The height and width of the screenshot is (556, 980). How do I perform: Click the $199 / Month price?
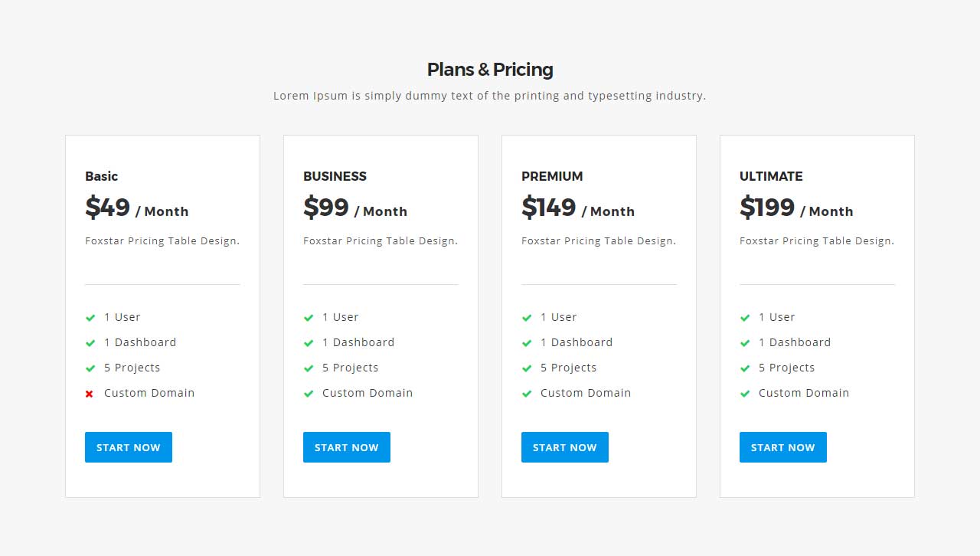pyautogui.click(x=796, y=208)
